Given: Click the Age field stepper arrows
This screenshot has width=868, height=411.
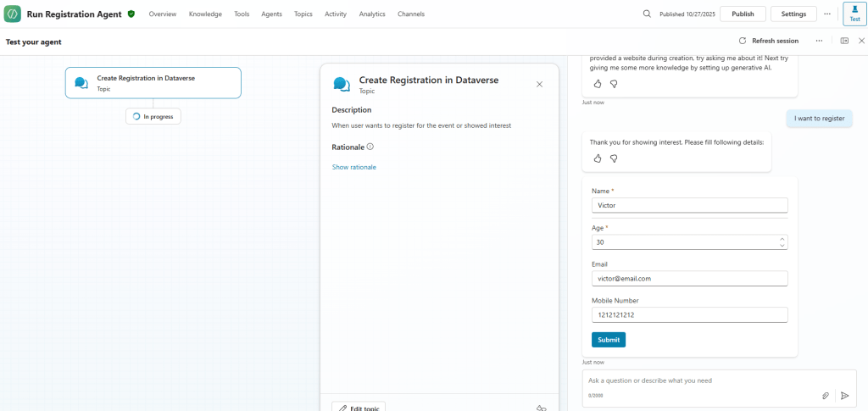Looking at the screenshot, I should tap(781, 242).
